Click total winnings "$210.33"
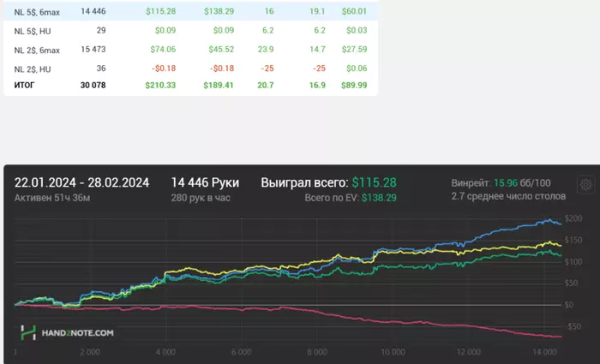Viewport: 600px width, 364px height. tap(160, 85)
